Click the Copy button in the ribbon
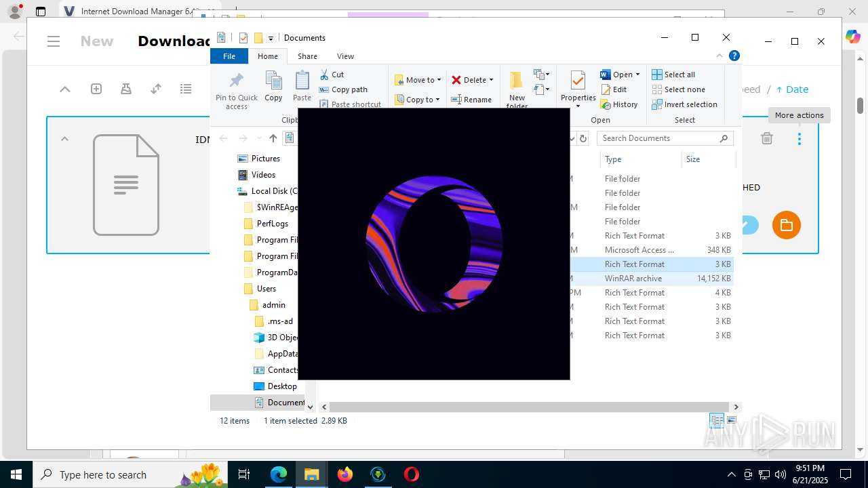Image resolution: width=868 pixels, height=488 pixels. (273, 87)
